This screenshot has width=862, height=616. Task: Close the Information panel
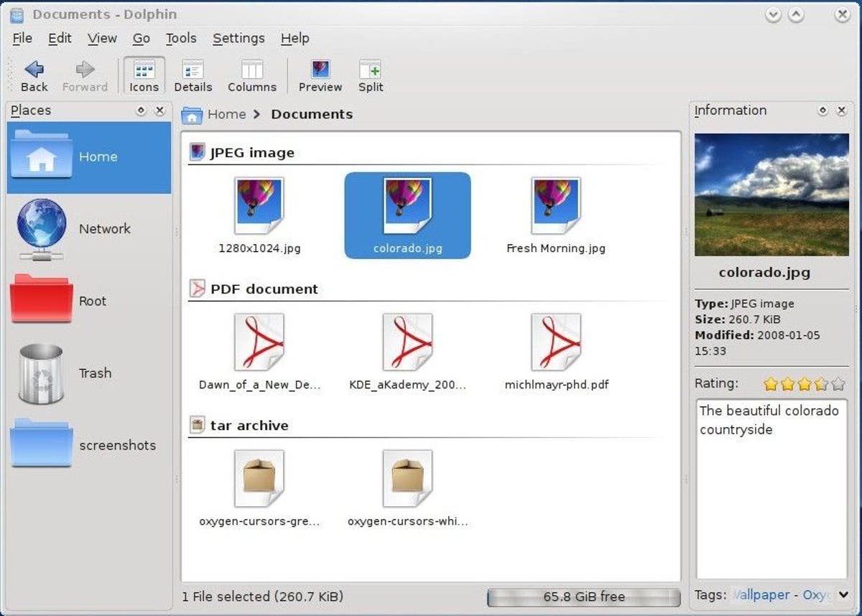click(x=841, y=111)
